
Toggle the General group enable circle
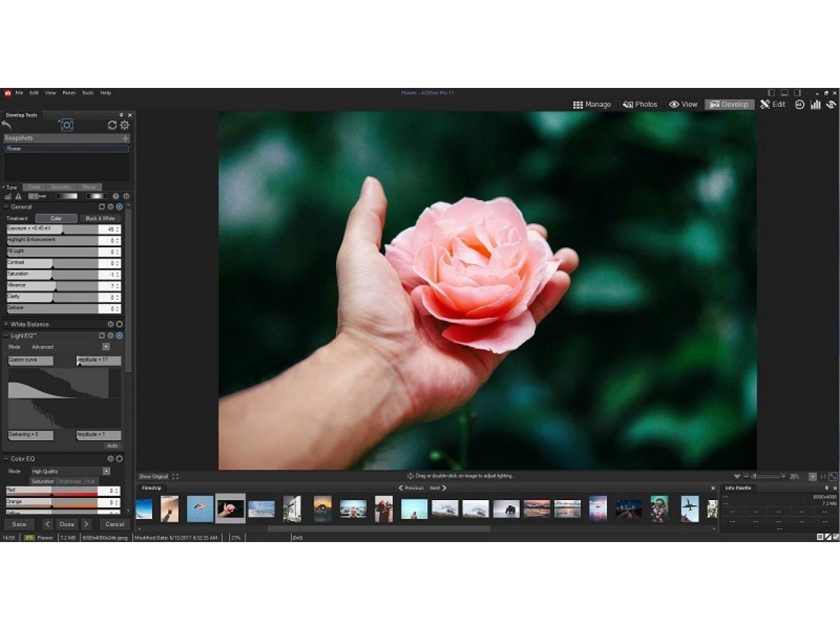point(119,207)
